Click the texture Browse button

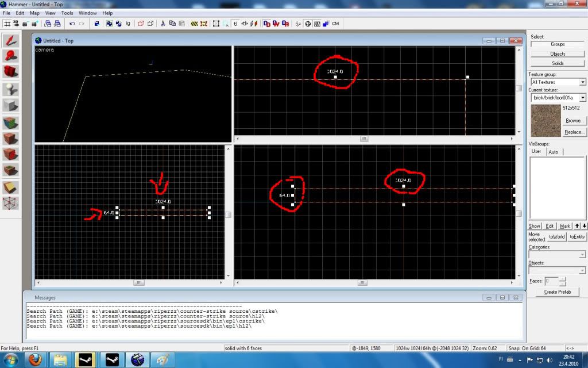pyautogui.click(x=574, y=121)
